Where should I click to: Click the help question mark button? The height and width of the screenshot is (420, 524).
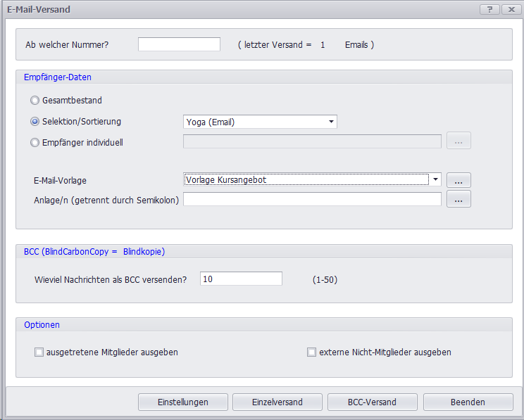click(489, 9)
